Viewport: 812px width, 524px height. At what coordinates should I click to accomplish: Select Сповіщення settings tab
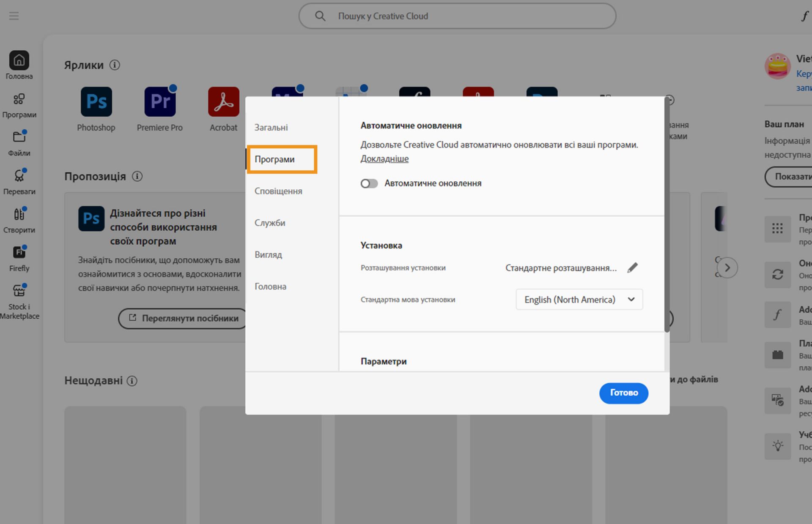click(278, 191)
